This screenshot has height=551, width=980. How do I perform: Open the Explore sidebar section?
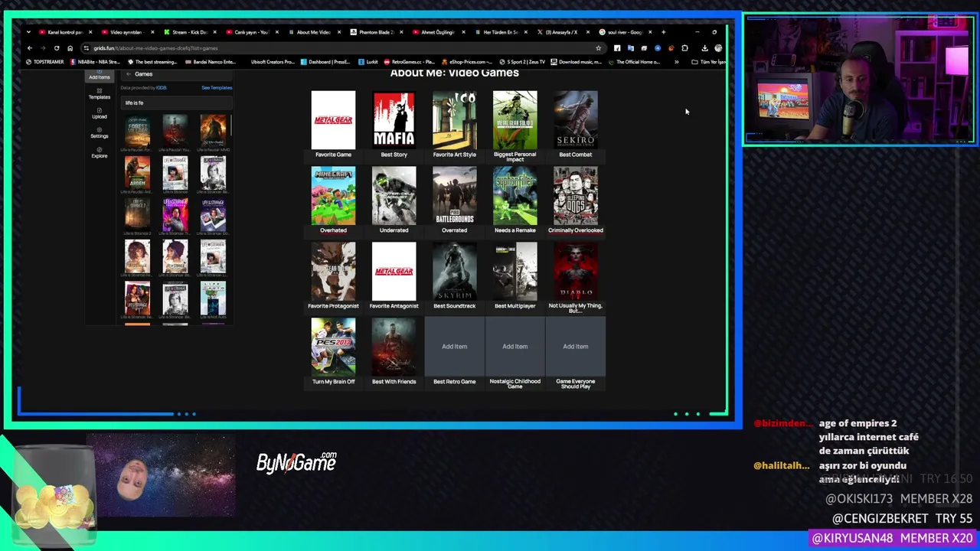click(x=99, y=152)
